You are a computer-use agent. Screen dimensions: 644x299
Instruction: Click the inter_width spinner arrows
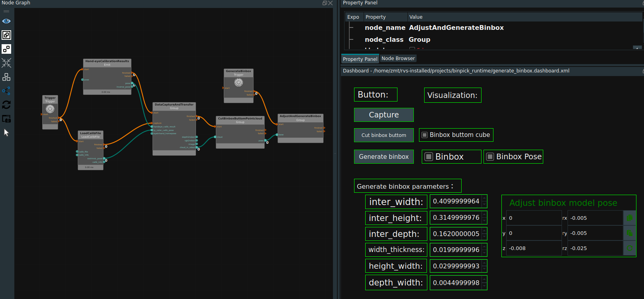(x=484, y=201)
